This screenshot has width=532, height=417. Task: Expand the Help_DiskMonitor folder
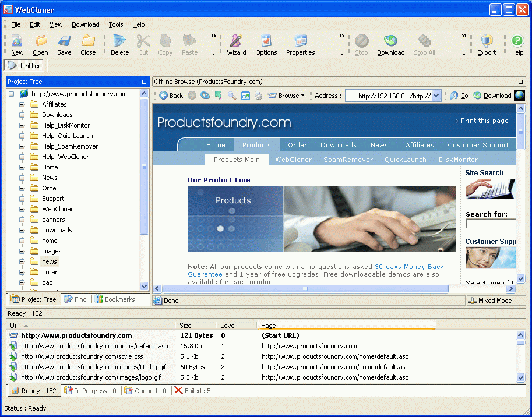tap(22, 125)
